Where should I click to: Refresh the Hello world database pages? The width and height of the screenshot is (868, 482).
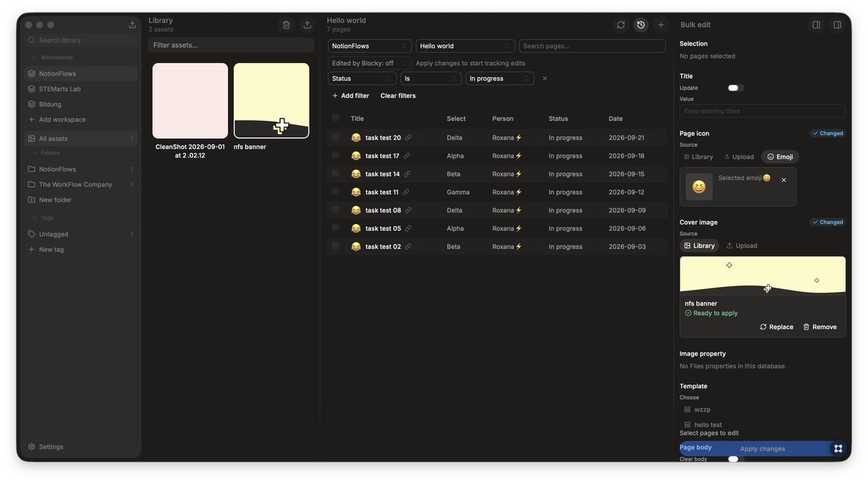tap(621, 25)
